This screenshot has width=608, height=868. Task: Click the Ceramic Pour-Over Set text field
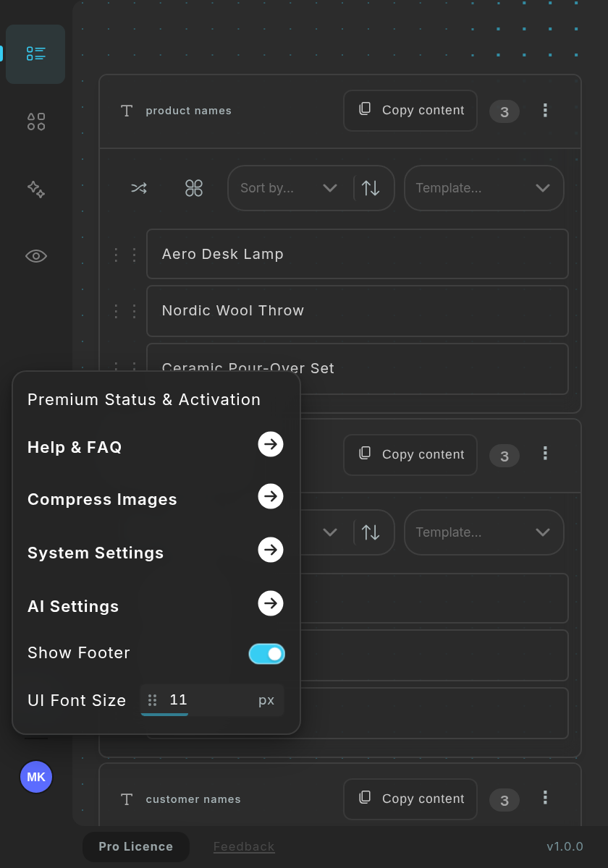[358, 369]
